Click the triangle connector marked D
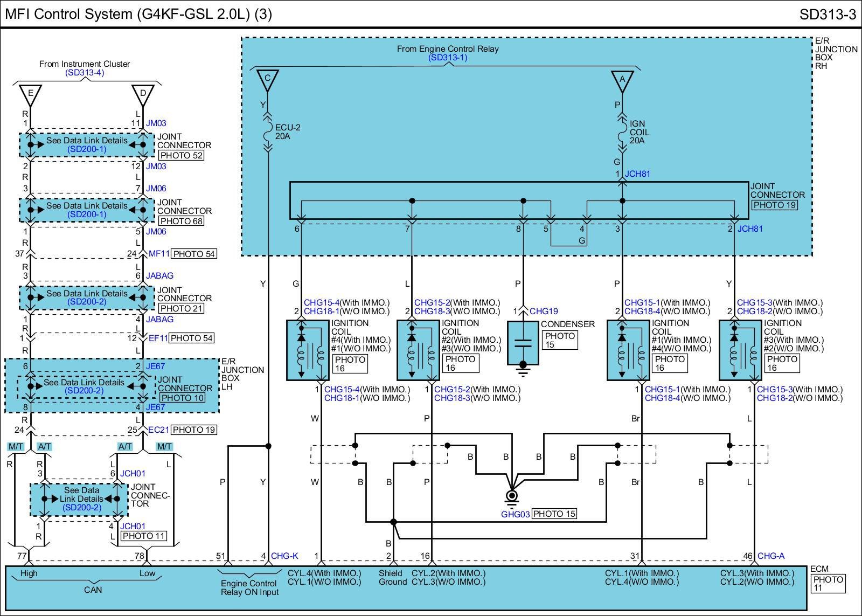 pos(143,94)
